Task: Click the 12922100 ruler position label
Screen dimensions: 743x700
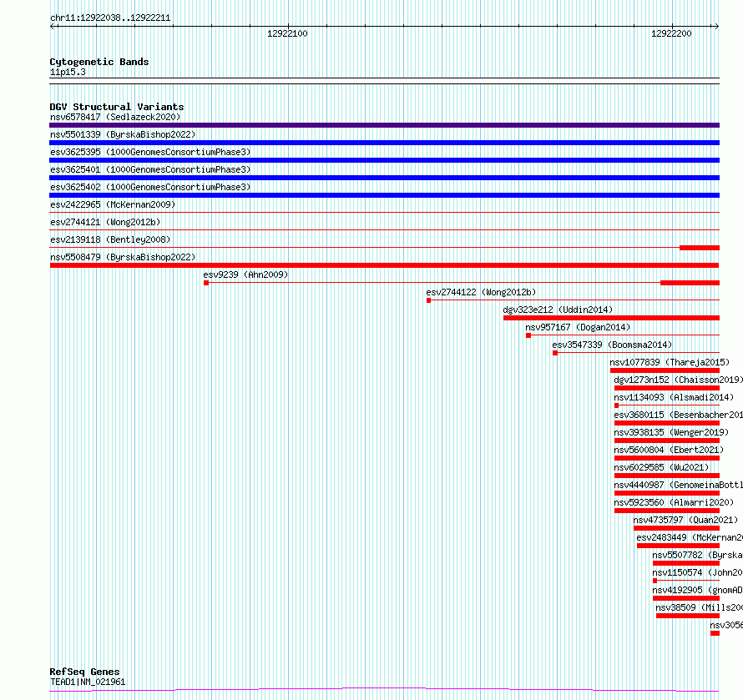Action: coord(287,33)
